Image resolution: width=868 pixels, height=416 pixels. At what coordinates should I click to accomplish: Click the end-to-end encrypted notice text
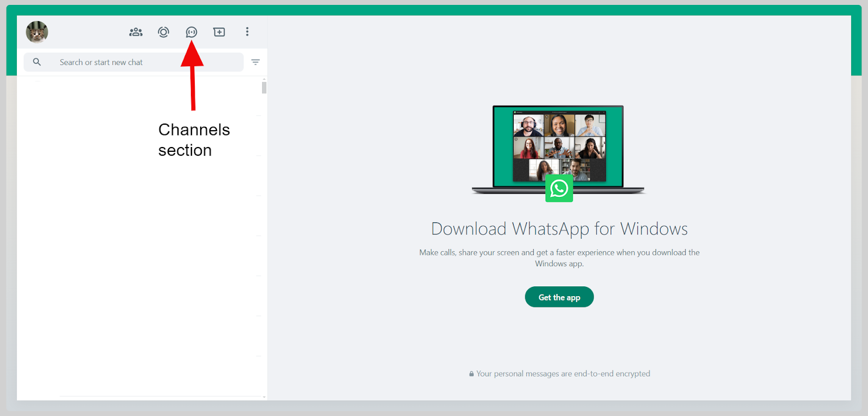(x=563, y=374)
